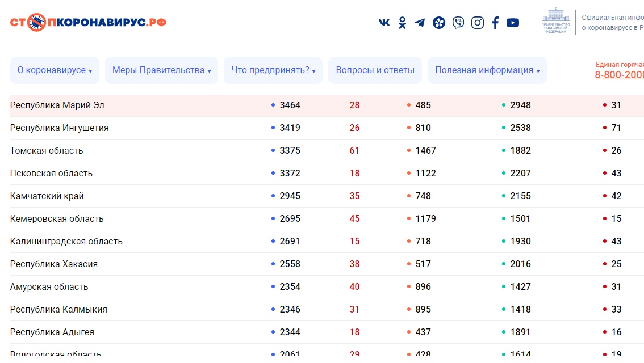
Task: Open the Telegram channel icon
Action: pos(420,23)
